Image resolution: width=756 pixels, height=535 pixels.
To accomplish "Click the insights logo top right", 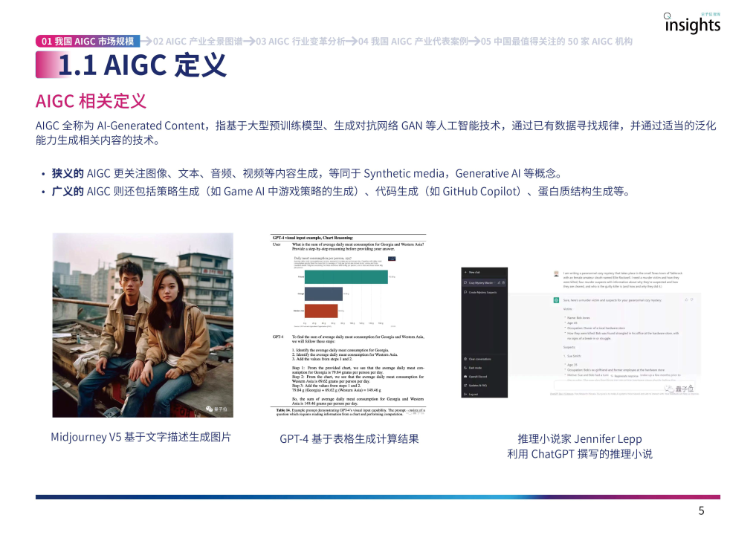I will tap(693, 23).
